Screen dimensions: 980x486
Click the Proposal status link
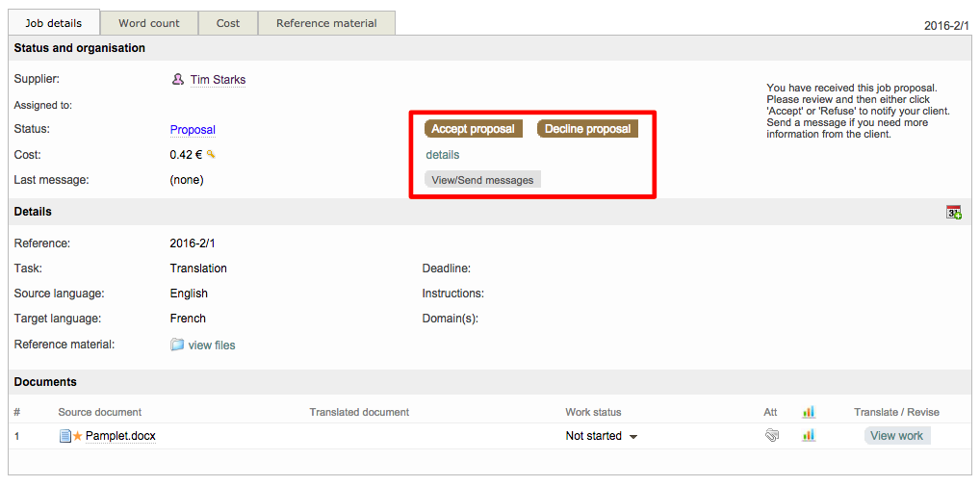[193, 130]
